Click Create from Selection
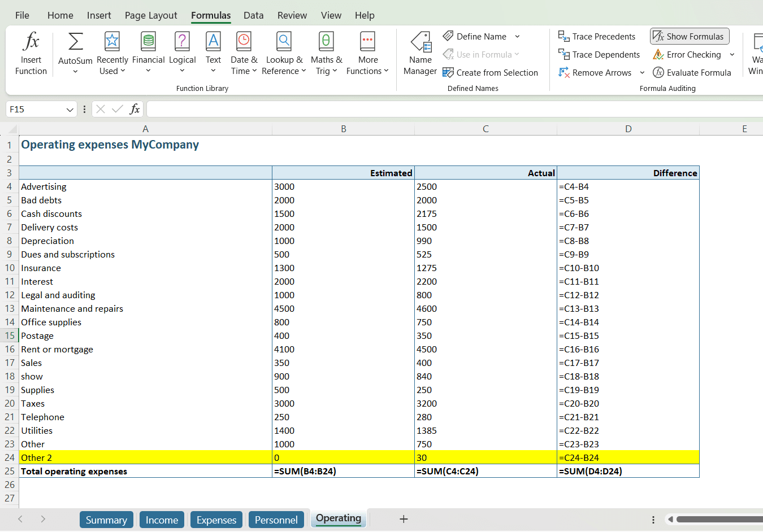Screen dimensions: 763x532 (x=491, y=72)
